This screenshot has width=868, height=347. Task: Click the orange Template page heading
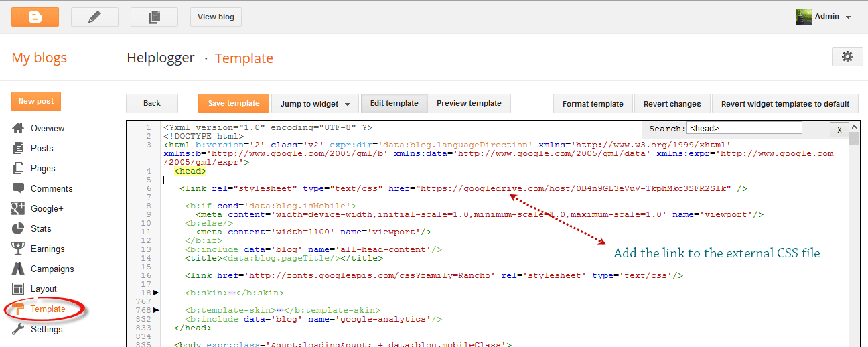[244, 58]
